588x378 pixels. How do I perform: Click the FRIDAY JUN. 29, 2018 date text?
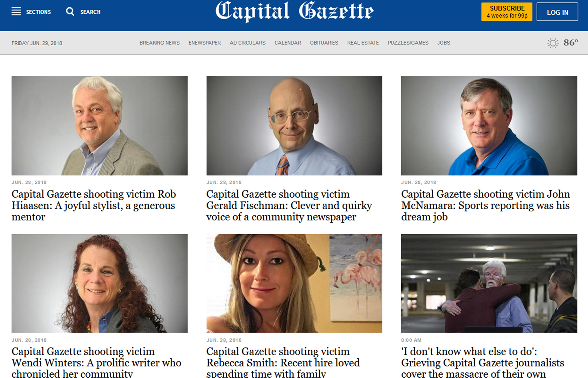[x=37, y=43]
